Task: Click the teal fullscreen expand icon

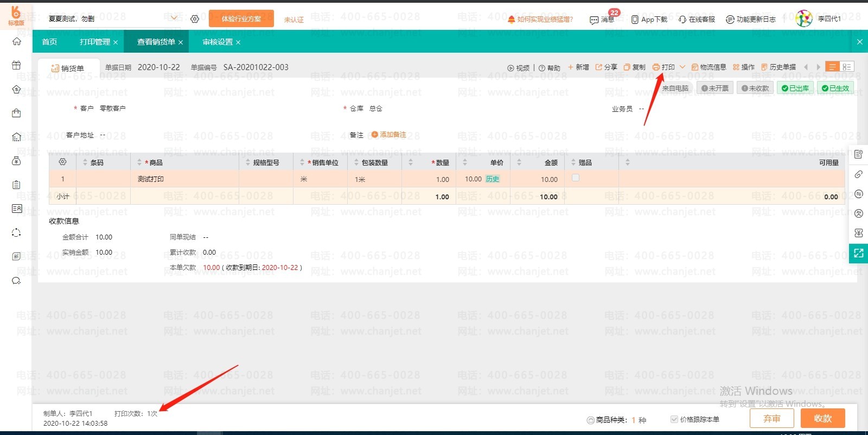Action: click(858, 253)
